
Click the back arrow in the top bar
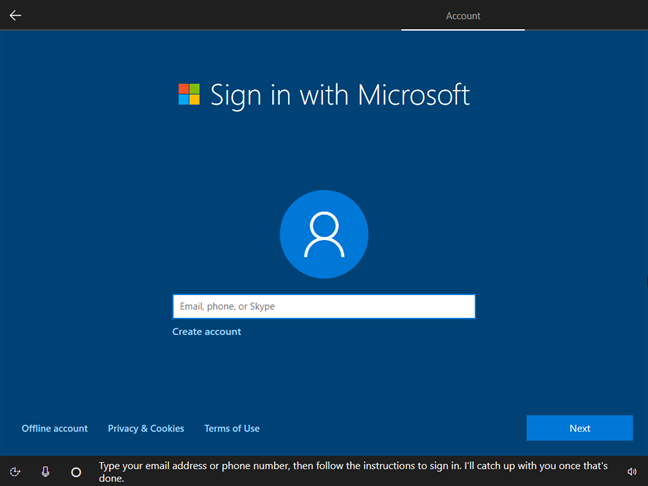(15, 15)
